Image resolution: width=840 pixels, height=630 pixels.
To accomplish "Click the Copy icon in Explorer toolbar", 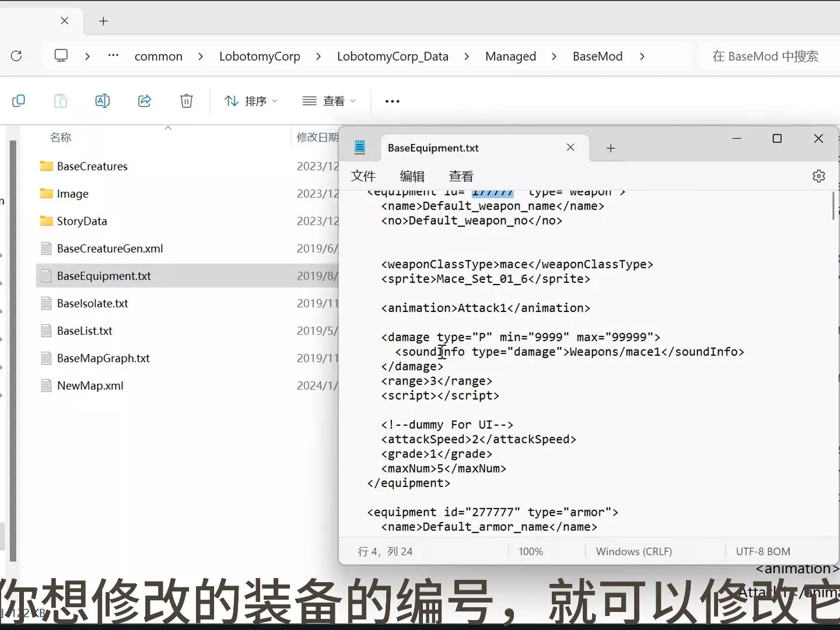I will (x=19, y=101).
